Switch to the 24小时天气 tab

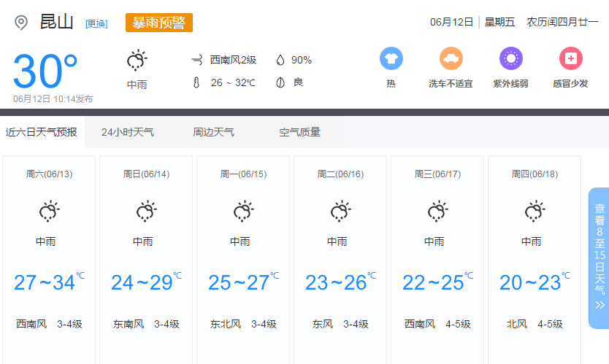[128, 132]
